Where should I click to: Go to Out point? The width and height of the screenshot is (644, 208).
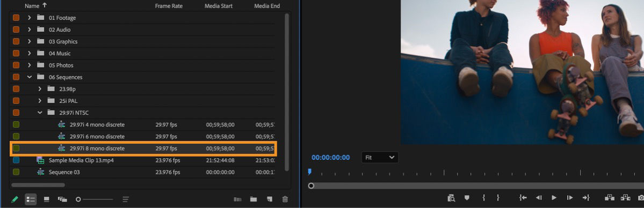[x=585, y=198]
